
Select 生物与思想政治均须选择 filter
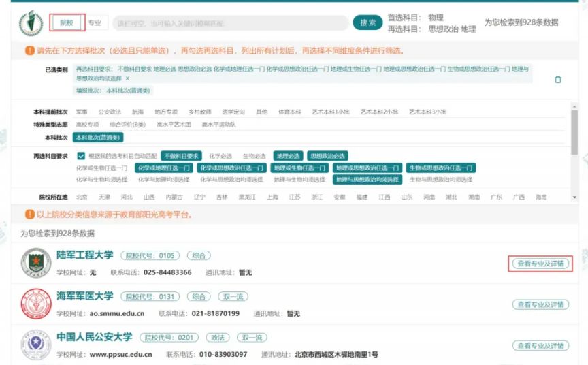[441, 180]
